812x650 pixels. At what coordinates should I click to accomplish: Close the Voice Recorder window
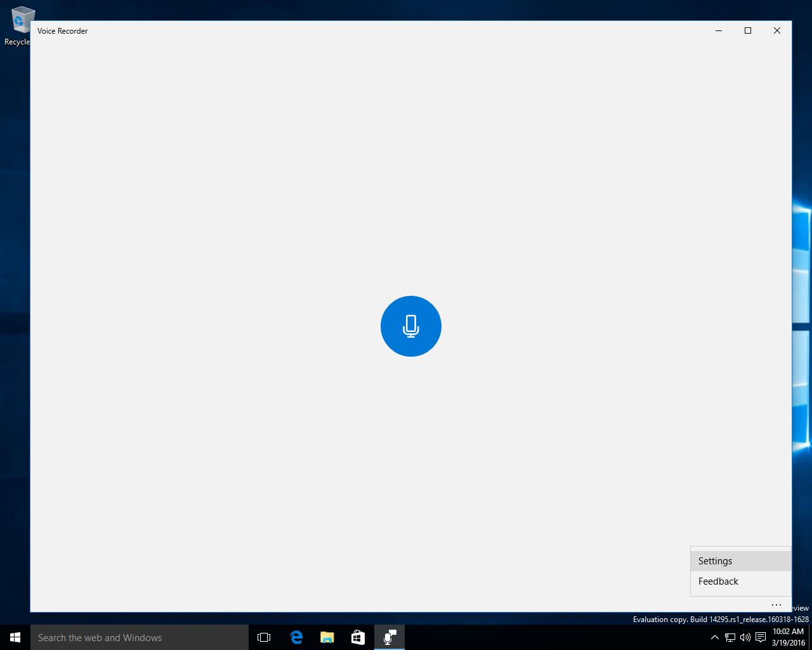(777, 30)
